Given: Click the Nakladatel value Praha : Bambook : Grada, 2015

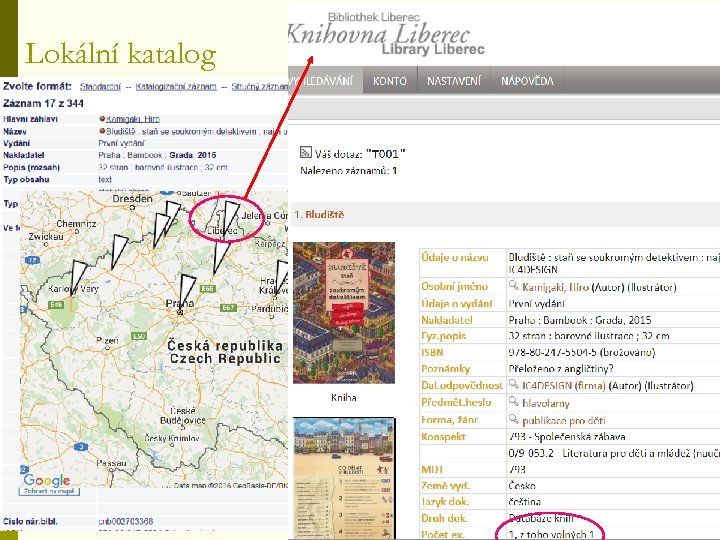Looking at the screenshot, I should pos(579,320).
